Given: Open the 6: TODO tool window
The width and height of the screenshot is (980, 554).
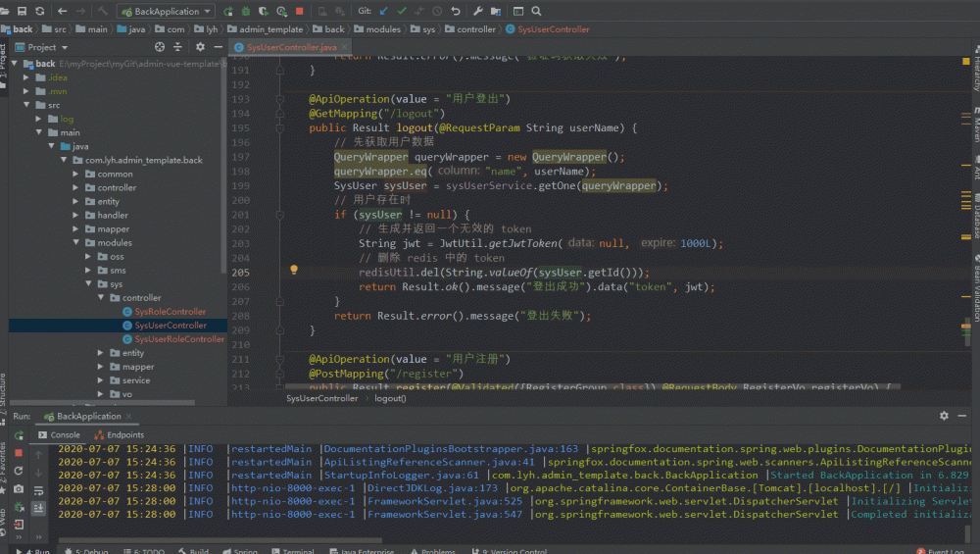Looking at the screenshot, I should point(144,551).
